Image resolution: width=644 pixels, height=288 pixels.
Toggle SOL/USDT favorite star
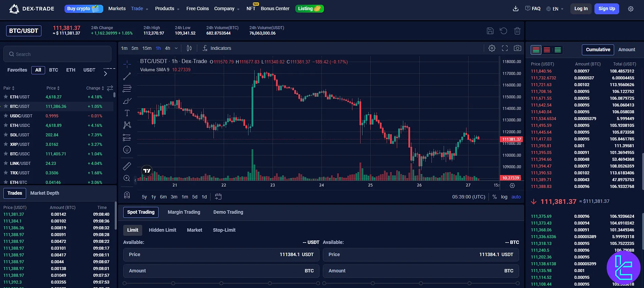(6, 135)
